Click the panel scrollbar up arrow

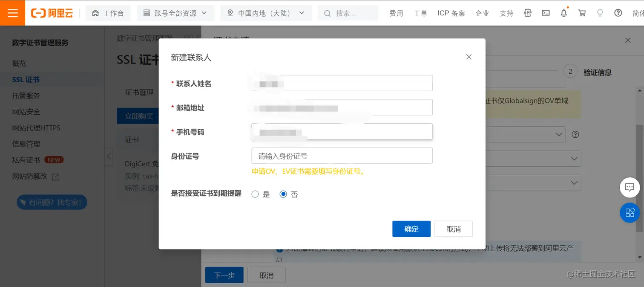tap(639, 90)
